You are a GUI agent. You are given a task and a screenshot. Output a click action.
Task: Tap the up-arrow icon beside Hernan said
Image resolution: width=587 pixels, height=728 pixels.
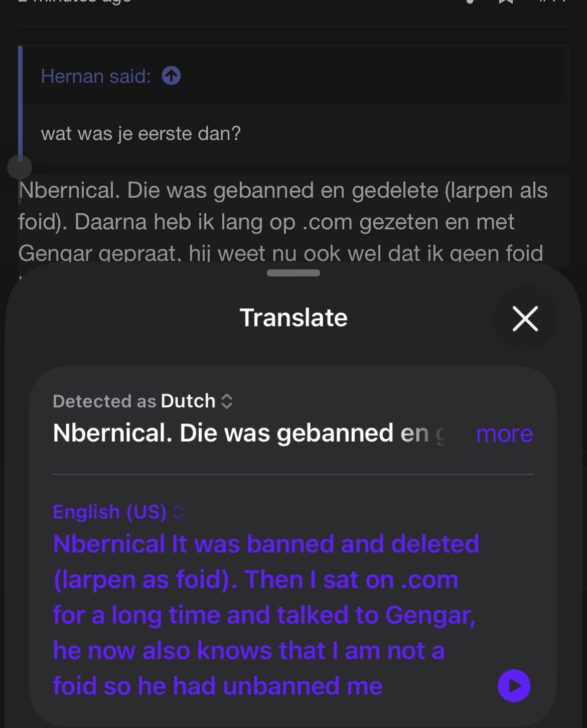171,76
